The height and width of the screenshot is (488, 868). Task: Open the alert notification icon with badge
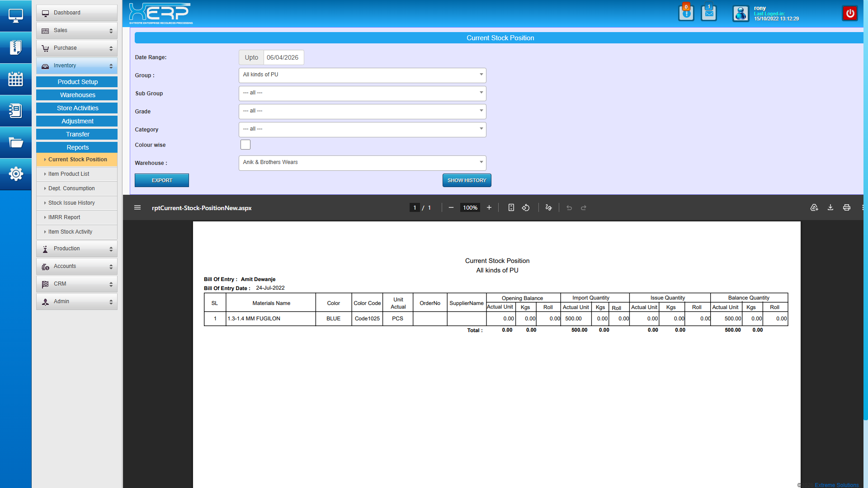tap(686, 14)
